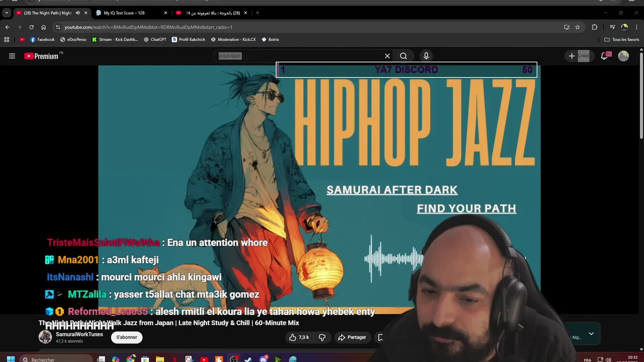The image size is (644, 362).
Task: Click the Partager share button
Action: pos(352,337)
